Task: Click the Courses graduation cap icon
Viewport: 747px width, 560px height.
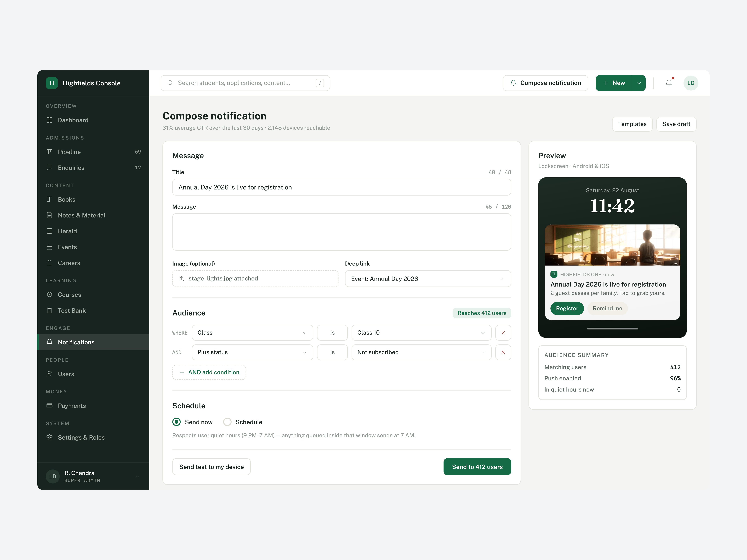Action: coord(50,295)
